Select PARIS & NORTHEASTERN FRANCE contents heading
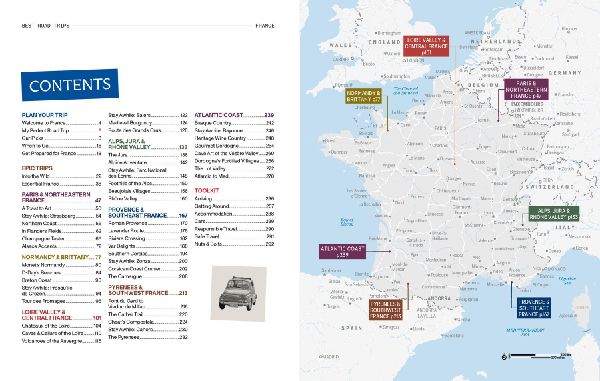 point(62,197)
